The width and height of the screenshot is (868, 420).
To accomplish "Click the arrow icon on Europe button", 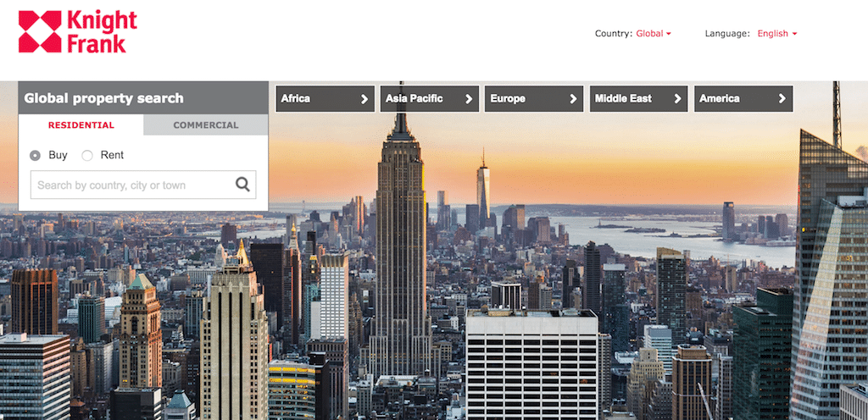I will pos(573,99).
